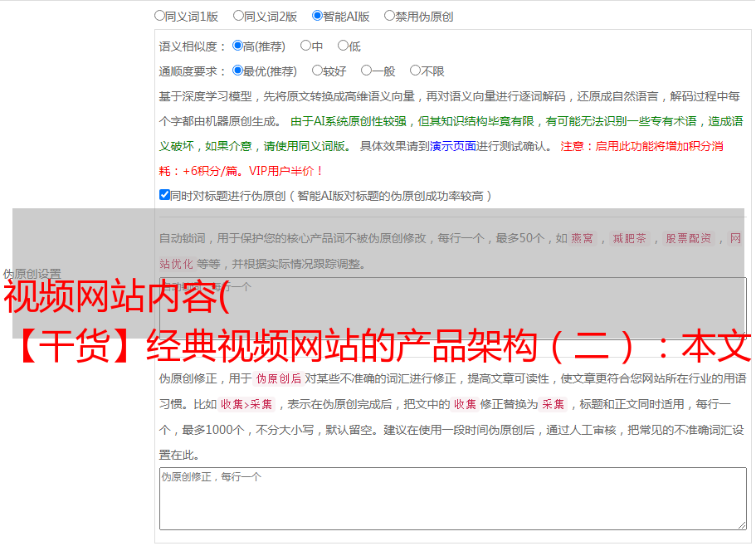Click the green 由于AI系统原创性较强 notice text

click(x=349, y=121)
